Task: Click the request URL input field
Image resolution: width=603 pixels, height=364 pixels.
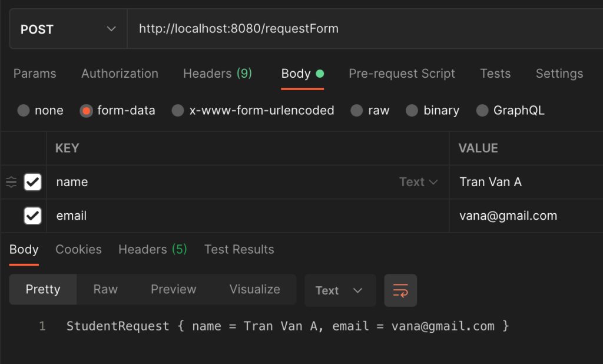Action: click(353, 28)
